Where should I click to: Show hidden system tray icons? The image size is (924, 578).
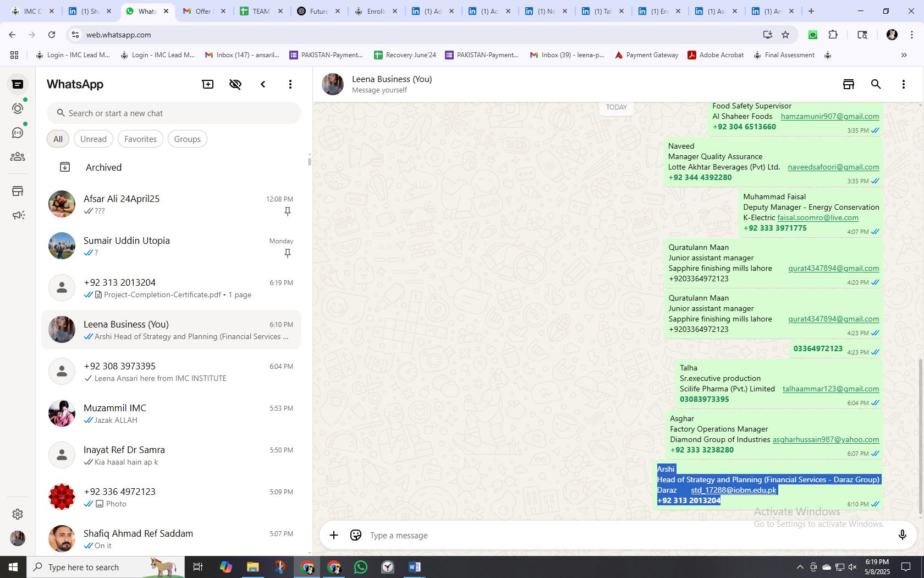coord(800,567)
